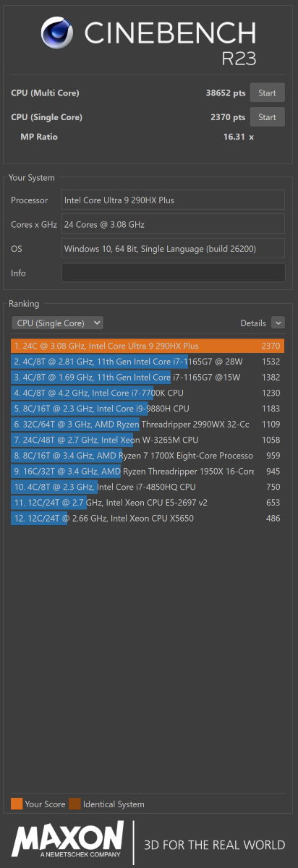Expand the Details arrow button
Screen dimensions: 298x868
(x=278, y=323)
